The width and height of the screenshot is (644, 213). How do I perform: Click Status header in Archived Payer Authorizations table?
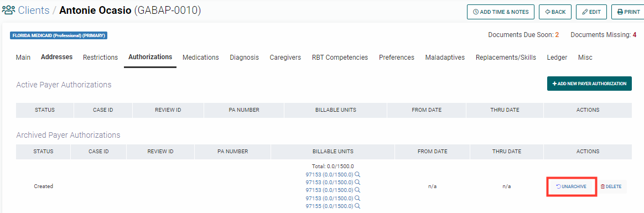pos(43,152)
